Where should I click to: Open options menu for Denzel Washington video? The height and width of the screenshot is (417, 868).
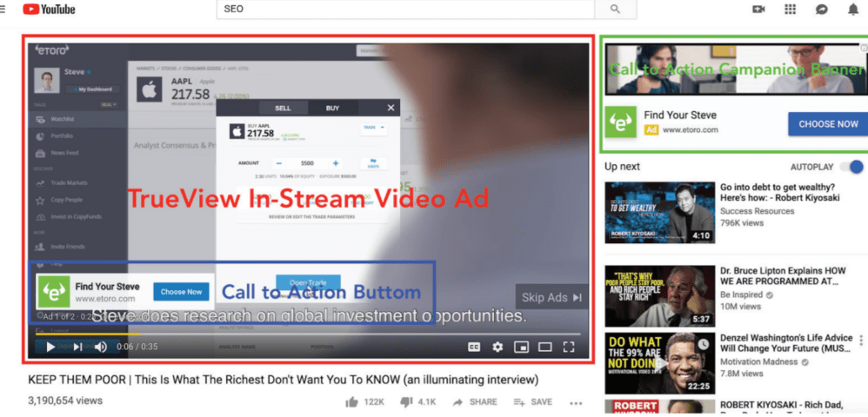tap(861, 340)
